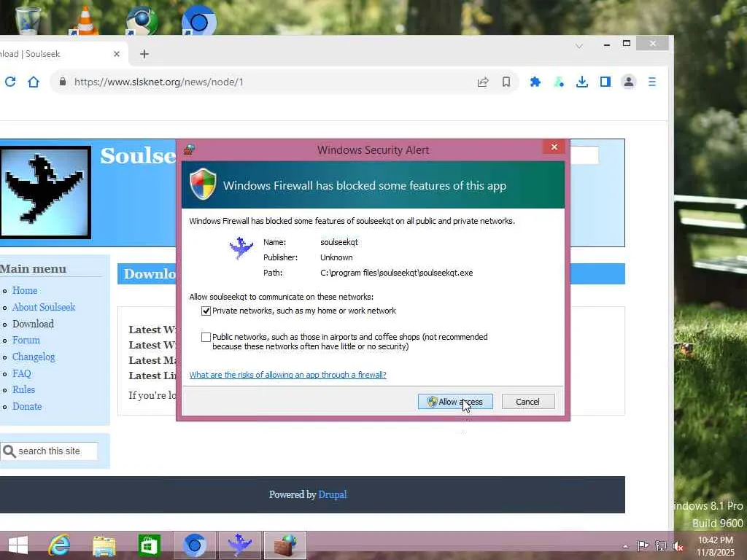
Task: Open the tab search dropdown chevron
Action: (x=578, y=46)
